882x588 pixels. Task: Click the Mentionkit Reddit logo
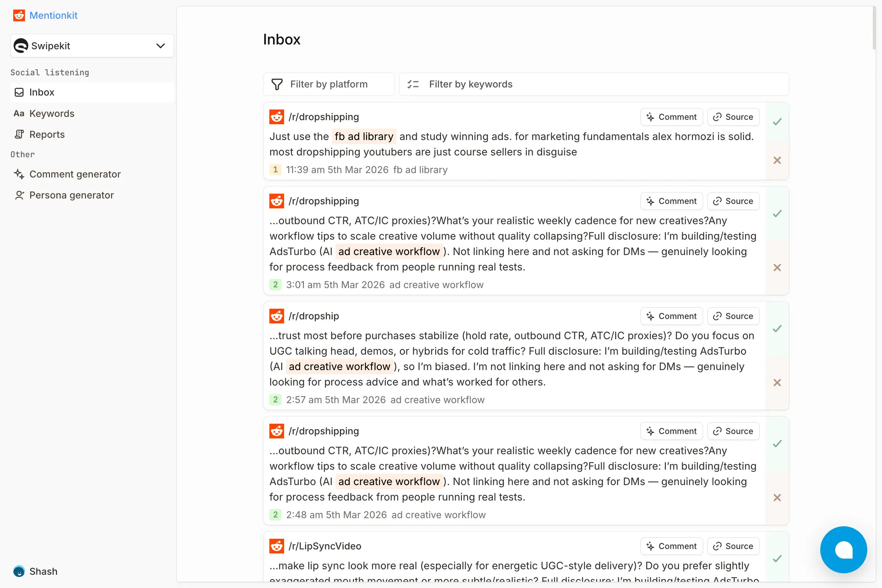[19, 15]
